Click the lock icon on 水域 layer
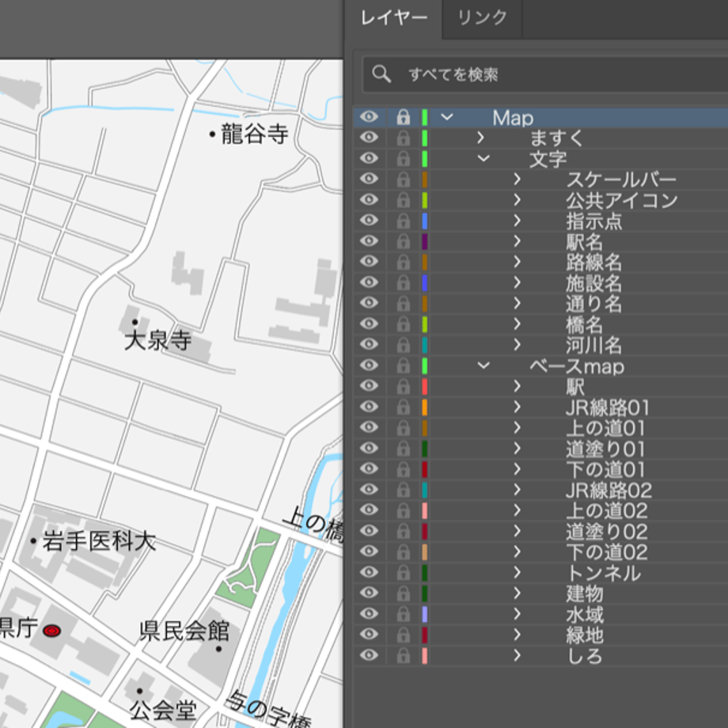 click(403, 614)
